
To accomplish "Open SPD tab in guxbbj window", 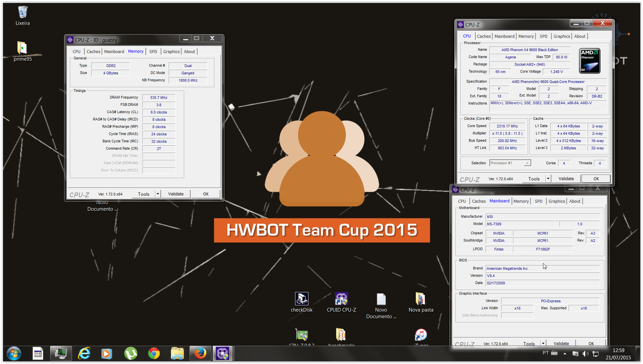I will (153, 51).
